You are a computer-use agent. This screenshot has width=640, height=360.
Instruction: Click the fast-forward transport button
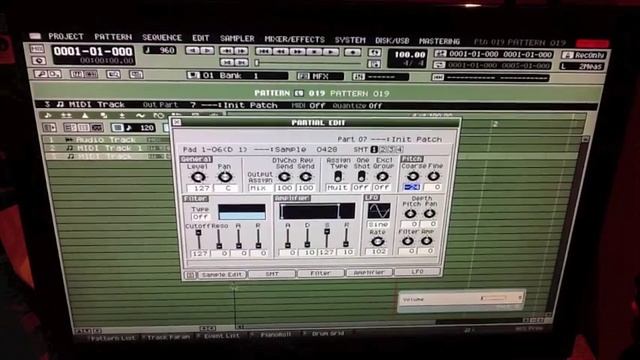click(298, 52)
